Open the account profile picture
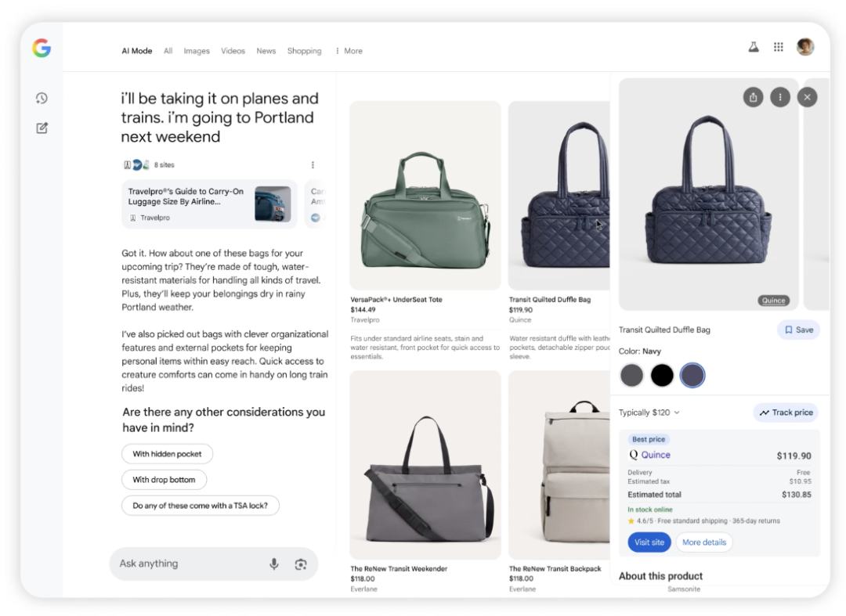This screenshot has width=846, height=616. point(805,47)
